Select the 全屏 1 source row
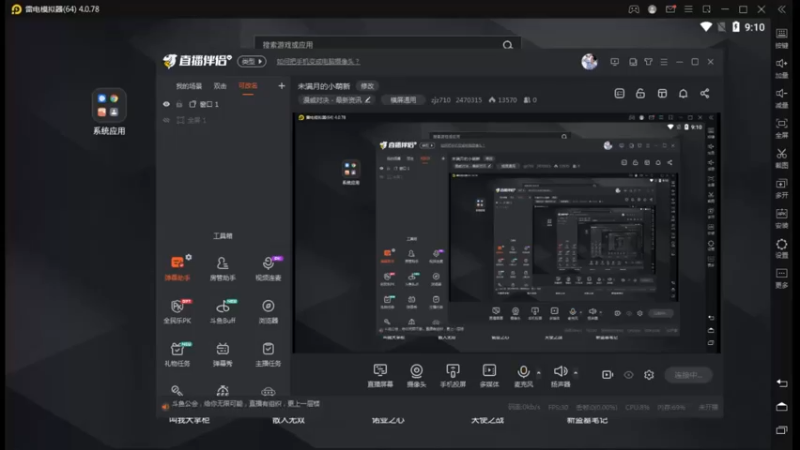 click(223, 120)
